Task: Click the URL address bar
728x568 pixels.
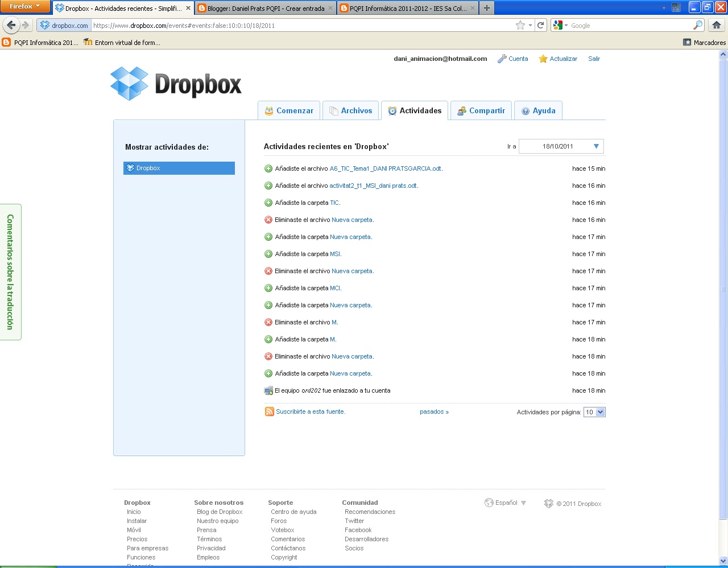Action: coord(301,25)
